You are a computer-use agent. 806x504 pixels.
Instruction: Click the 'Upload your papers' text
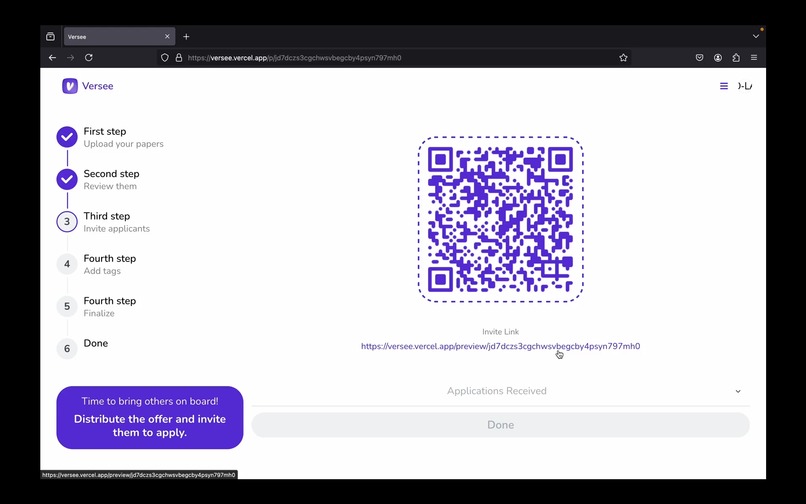pyautogui.click(x=123, y=144)
